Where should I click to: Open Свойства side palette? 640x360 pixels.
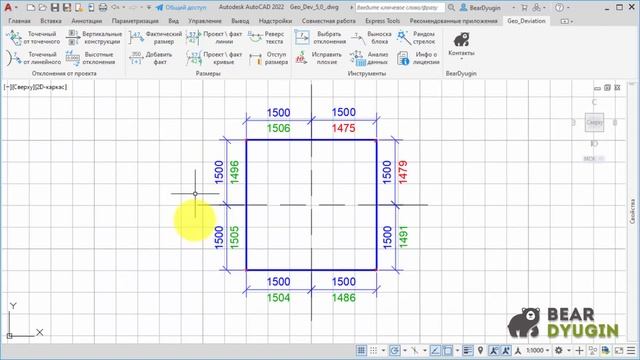coord(633,211)
